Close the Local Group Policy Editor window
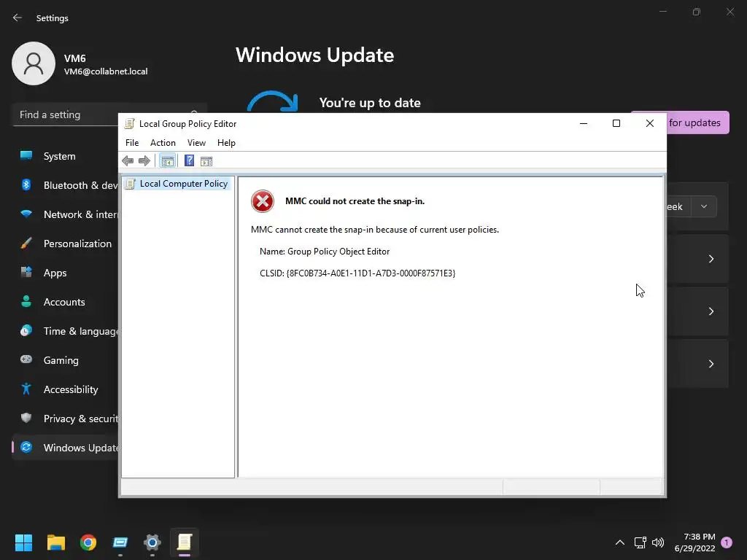Image resolution: width=747 pixels, height=560 pixels. tap(650, 123)
